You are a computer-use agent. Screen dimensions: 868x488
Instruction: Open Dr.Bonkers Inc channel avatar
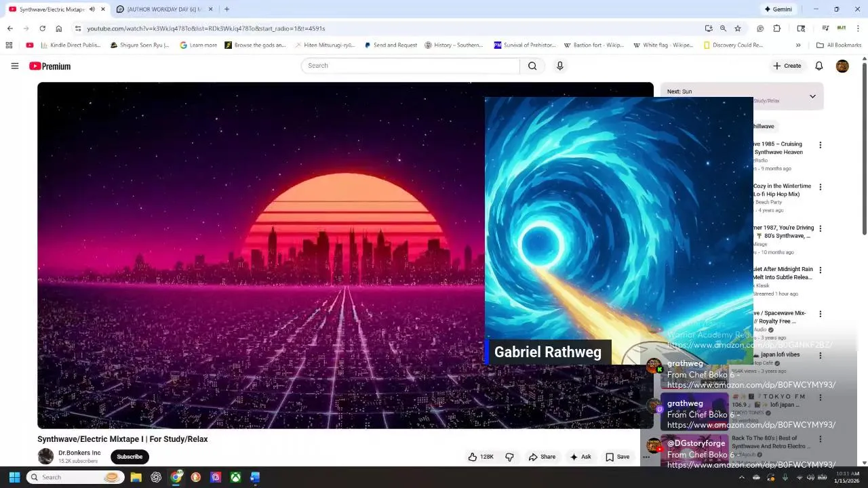pos(45,456)
